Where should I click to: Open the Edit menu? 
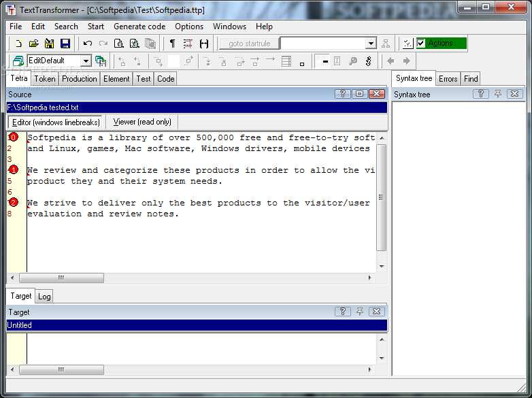38,27
